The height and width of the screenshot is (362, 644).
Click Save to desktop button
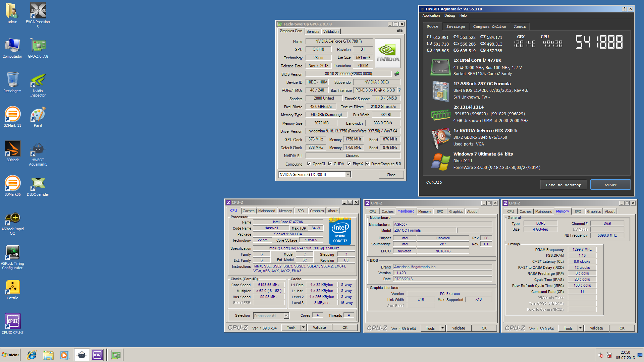click(x=563, y=185)
